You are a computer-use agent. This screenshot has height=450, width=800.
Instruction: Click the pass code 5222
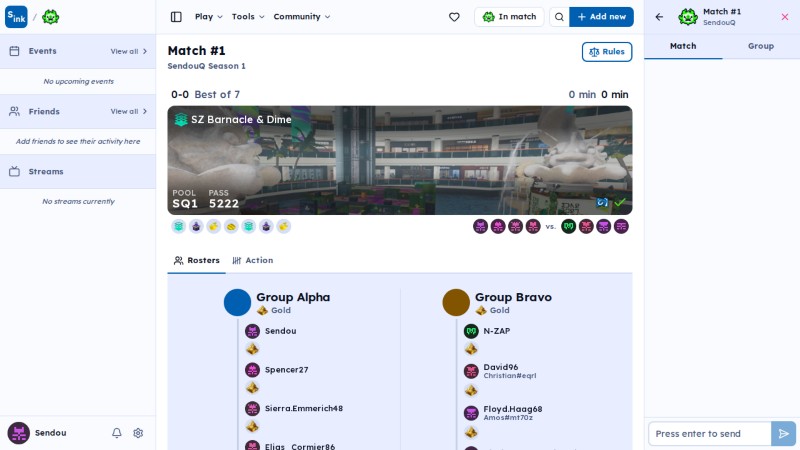(x=223, y=204)
